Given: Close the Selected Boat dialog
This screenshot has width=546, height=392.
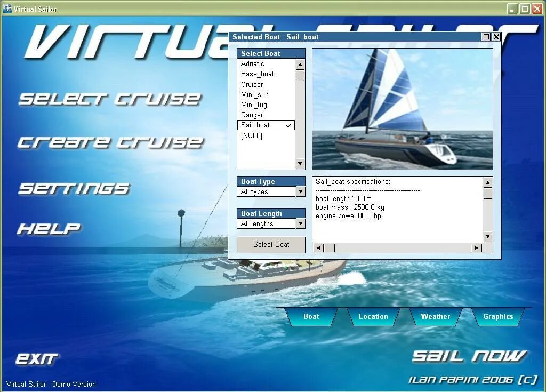Looking at the screenshot, I should pyautogui.click(x=496, y=37).
